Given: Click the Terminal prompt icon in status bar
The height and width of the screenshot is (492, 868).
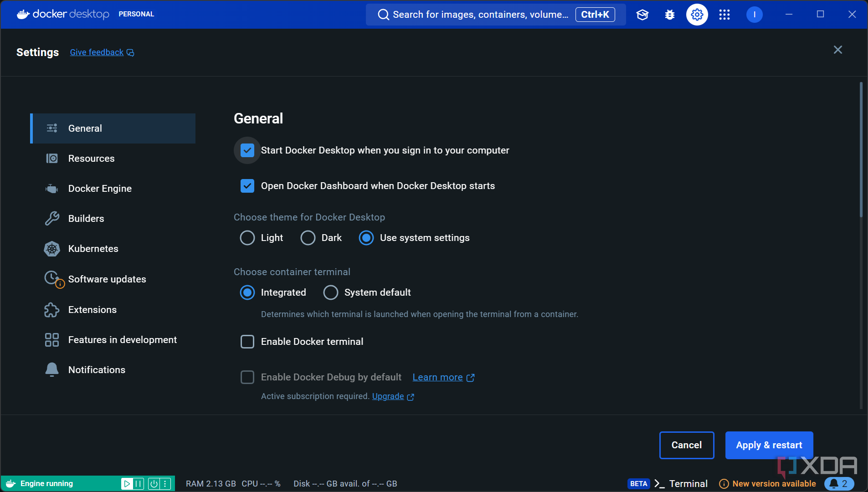Looking at the screenshot, I should 659,484.
